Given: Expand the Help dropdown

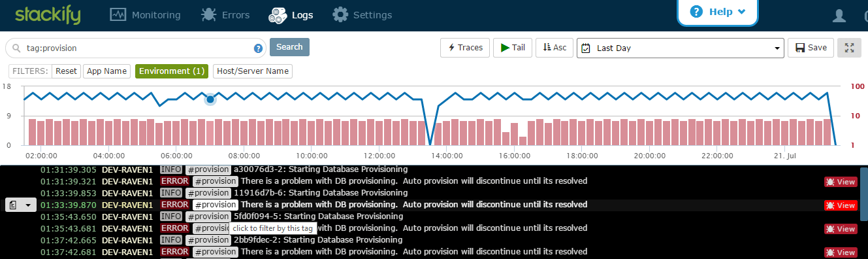Looking at the screenshot, I should tap(718, 12).
